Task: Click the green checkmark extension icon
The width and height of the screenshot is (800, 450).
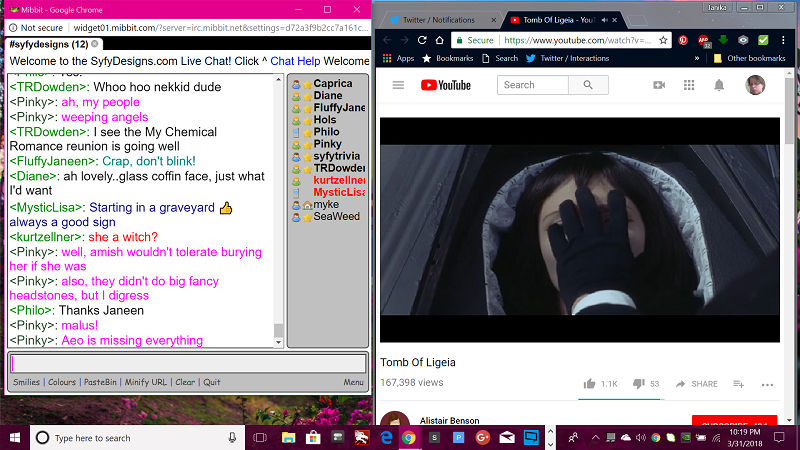Action: pyautogui.click(x=763, y=40)
